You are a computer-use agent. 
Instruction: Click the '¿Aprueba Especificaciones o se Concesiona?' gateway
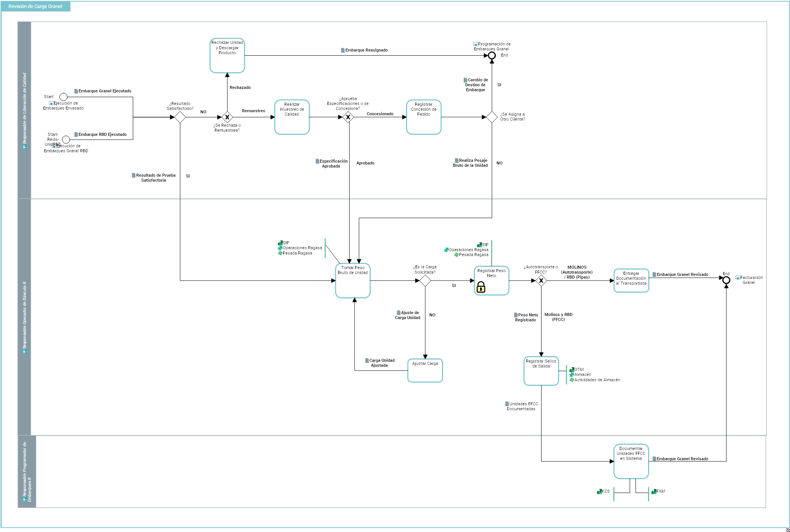tap(348, 117)
